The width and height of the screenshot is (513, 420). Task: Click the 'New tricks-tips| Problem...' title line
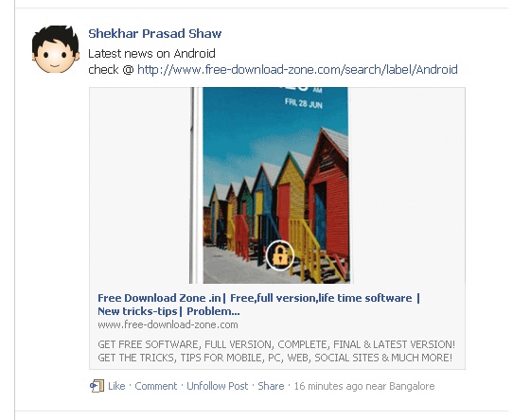pos(168,311)
